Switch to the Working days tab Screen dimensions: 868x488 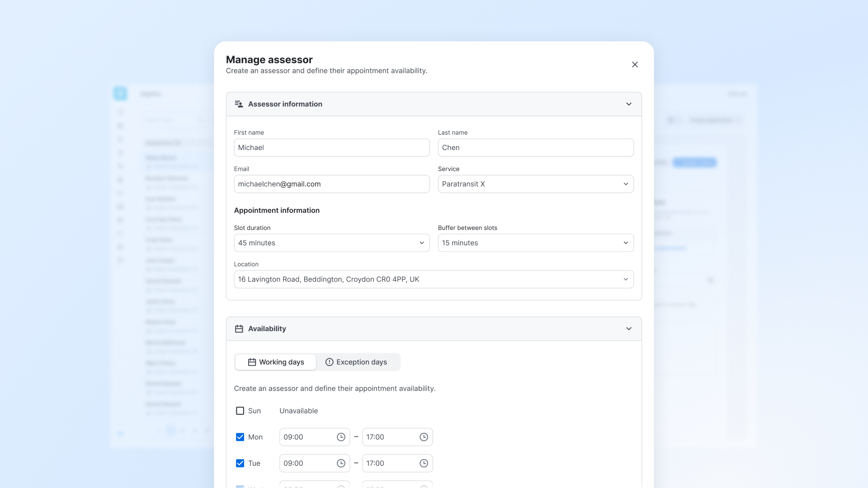(276, 362)
